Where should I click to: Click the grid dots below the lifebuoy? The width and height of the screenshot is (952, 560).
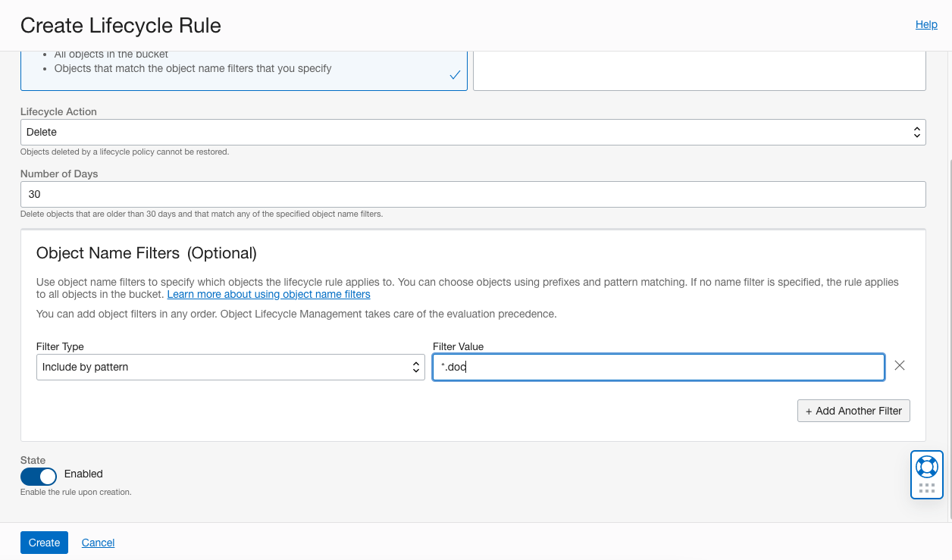coord(926,488)
